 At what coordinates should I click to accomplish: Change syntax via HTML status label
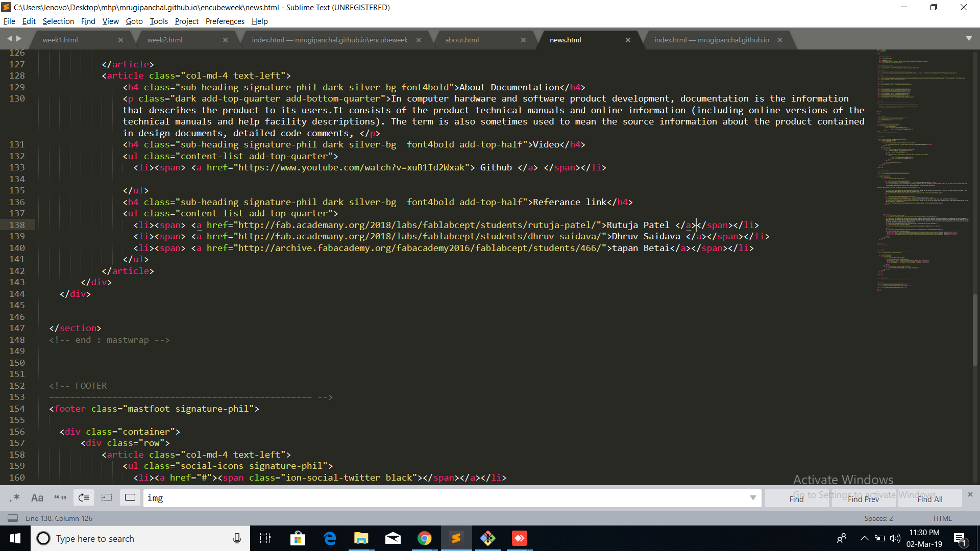pyautogui.click(x=942, y=518)
